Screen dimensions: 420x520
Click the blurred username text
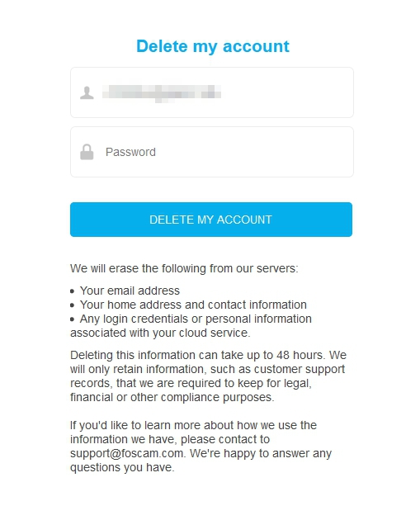[x=162, y=92]
